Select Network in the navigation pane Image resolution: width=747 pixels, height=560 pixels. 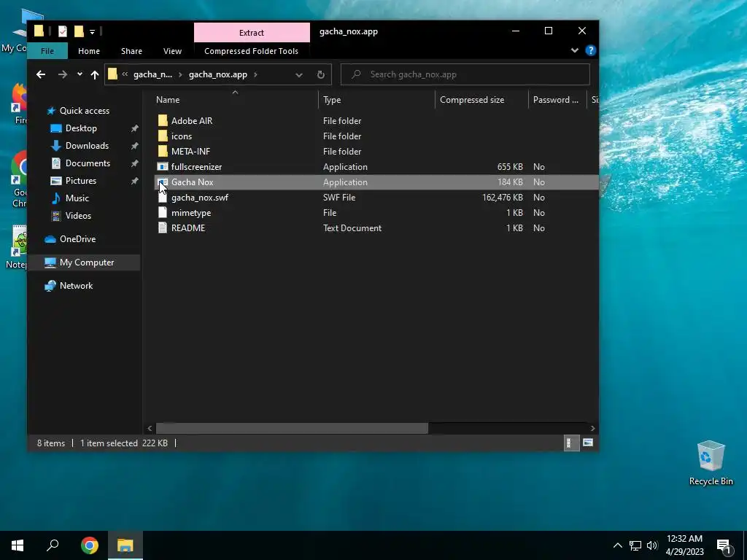click(x=76, y=286)
